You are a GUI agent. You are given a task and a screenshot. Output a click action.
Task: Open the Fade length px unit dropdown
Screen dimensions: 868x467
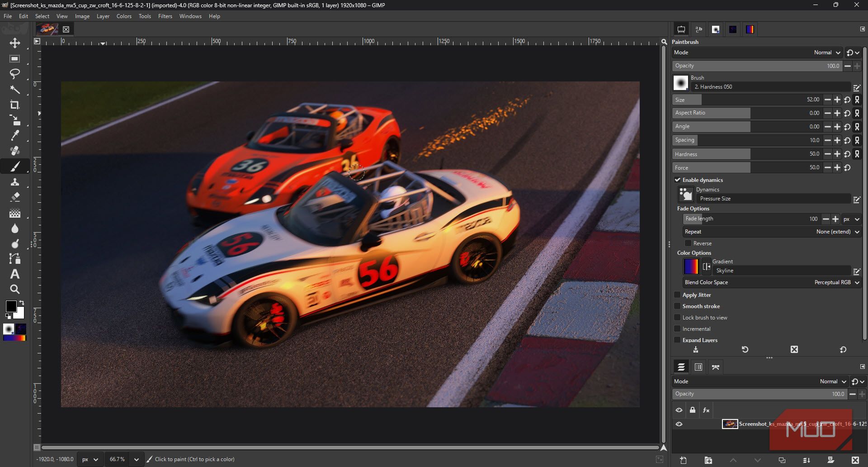851,219
